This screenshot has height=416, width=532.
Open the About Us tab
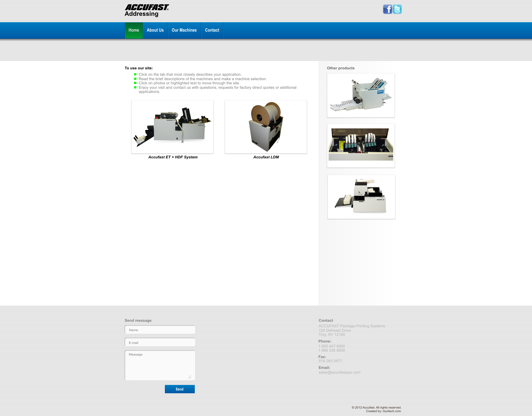point(155,30)
